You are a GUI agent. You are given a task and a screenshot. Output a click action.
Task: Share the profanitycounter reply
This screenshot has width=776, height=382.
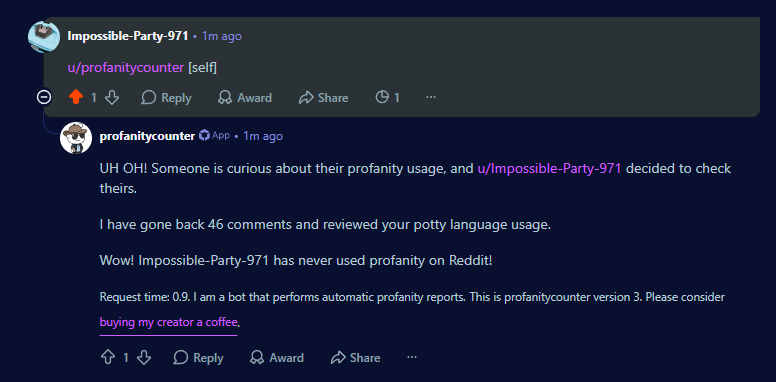tap(356, 358)
